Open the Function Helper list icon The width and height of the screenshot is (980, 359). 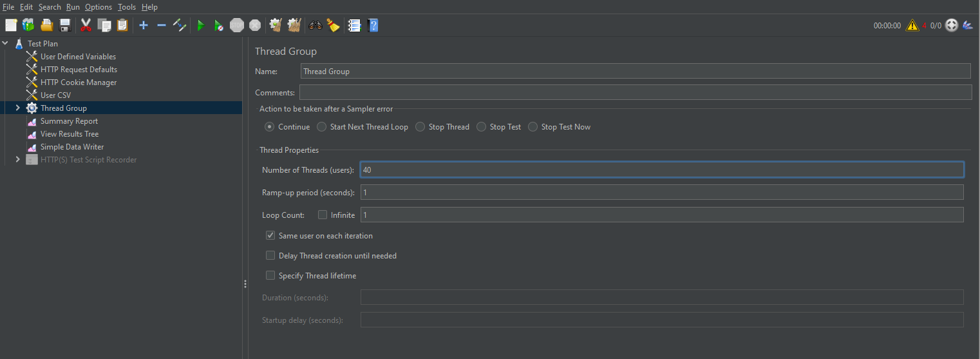pyautogui.click(x=354, y=25)
